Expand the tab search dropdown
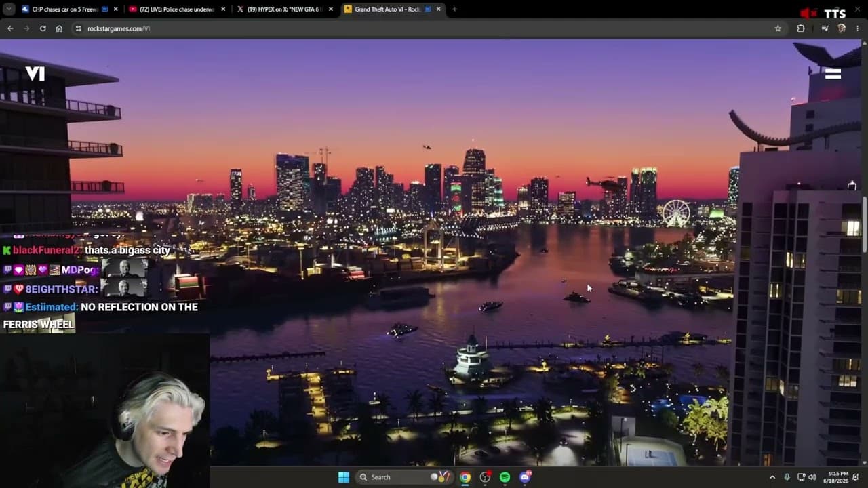 click(8, 9)
